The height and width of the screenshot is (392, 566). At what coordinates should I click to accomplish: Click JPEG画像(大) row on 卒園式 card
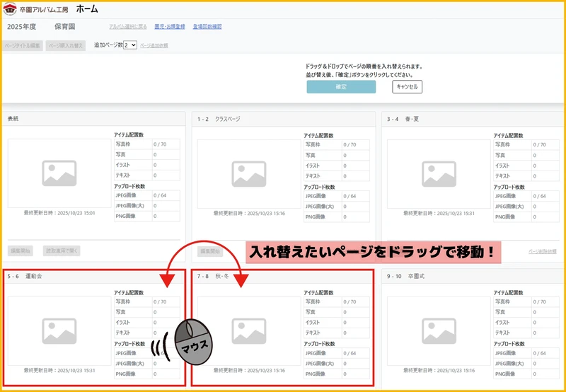point(526,364)
